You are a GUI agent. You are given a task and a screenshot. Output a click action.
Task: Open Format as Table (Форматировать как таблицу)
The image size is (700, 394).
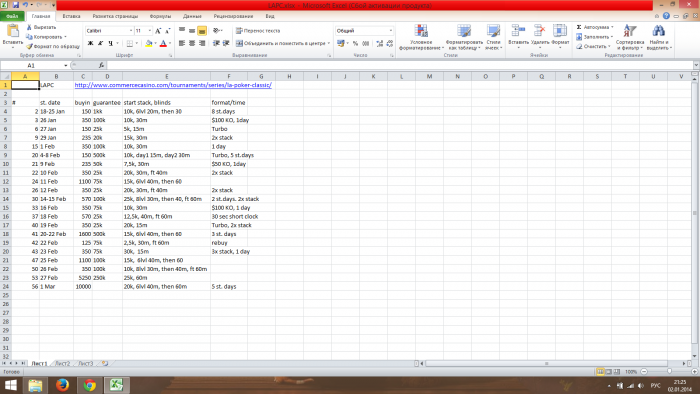(464, 37)
